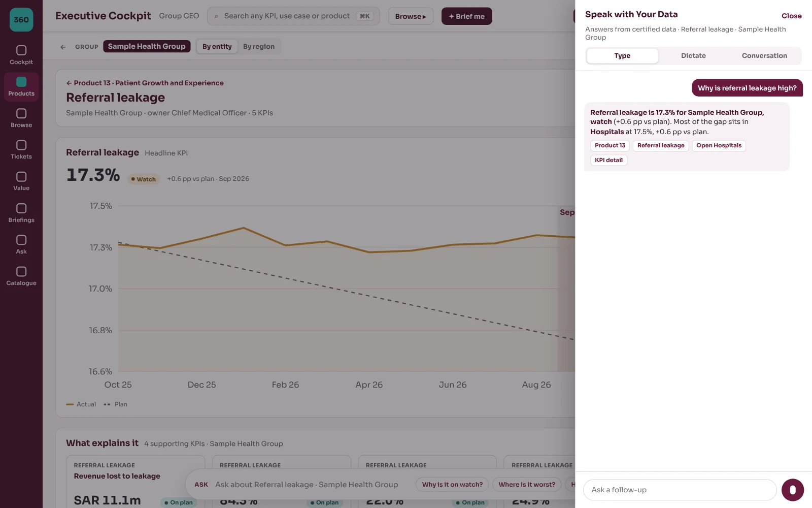Click the 'Executive Cockpit' title
Image resolution: width=812 pixels, height=508 pixels.
pos(103,16)
